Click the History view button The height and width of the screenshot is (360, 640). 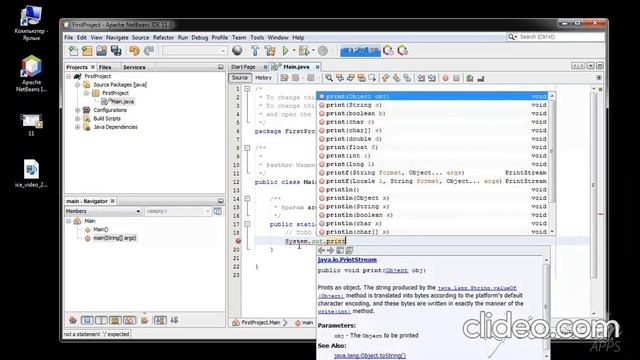263,78
